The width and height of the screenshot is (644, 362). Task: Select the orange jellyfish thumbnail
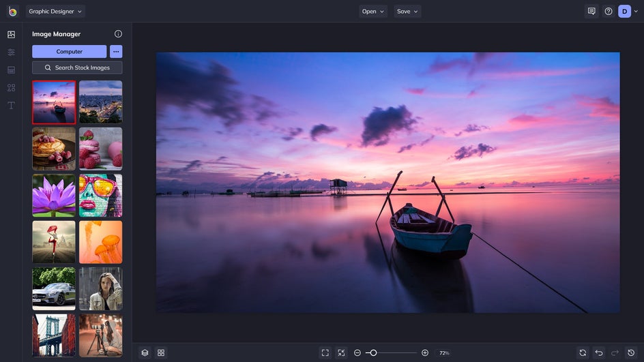pyautogui.click(x=101, y=242)
